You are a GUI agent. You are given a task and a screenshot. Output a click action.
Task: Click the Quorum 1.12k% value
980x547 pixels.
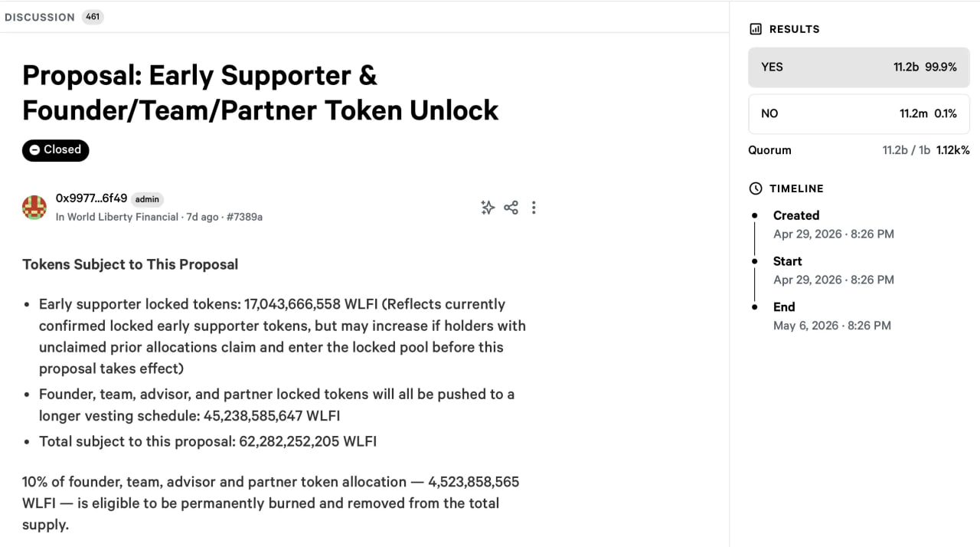[953, 150]
